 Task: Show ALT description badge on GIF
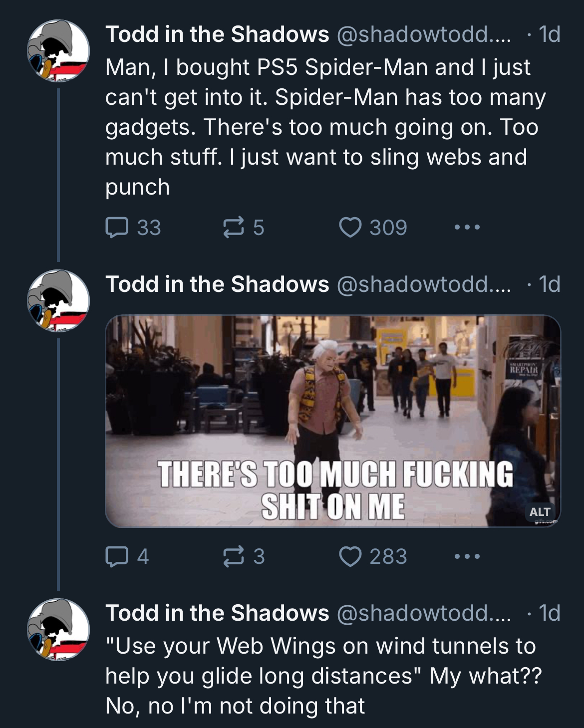click(539, 512)
